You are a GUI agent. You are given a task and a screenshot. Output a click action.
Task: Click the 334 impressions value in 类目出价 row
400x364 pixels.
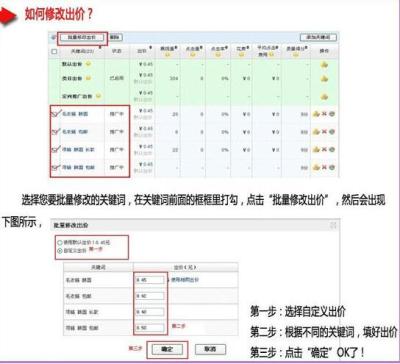click(x=174, y=79)
